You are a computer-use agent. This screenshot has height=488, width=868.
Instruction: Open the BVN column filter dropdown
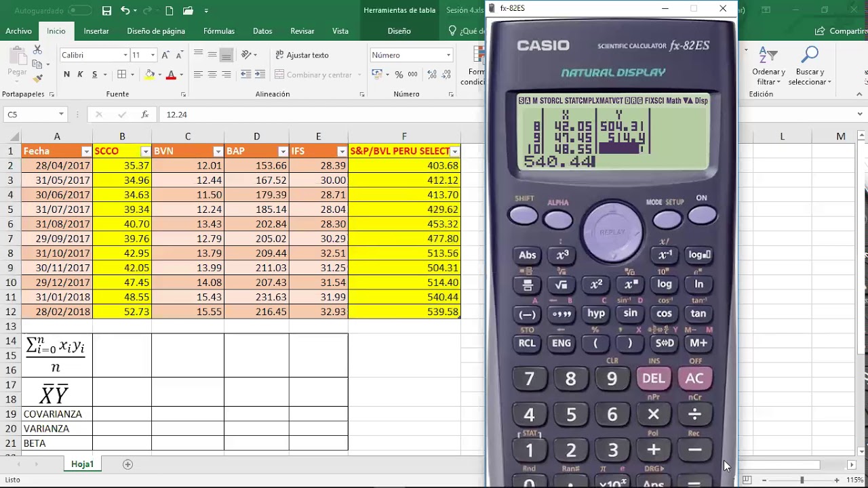[218, 151]
